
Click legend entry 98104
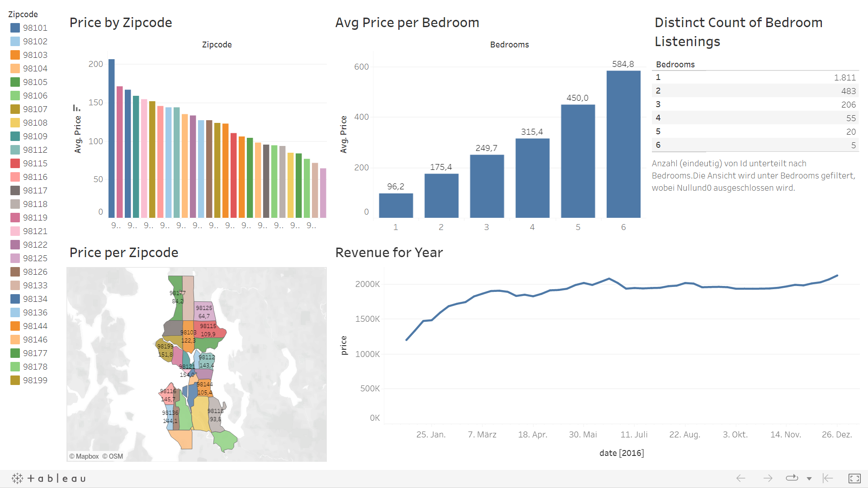click(29, 69)
